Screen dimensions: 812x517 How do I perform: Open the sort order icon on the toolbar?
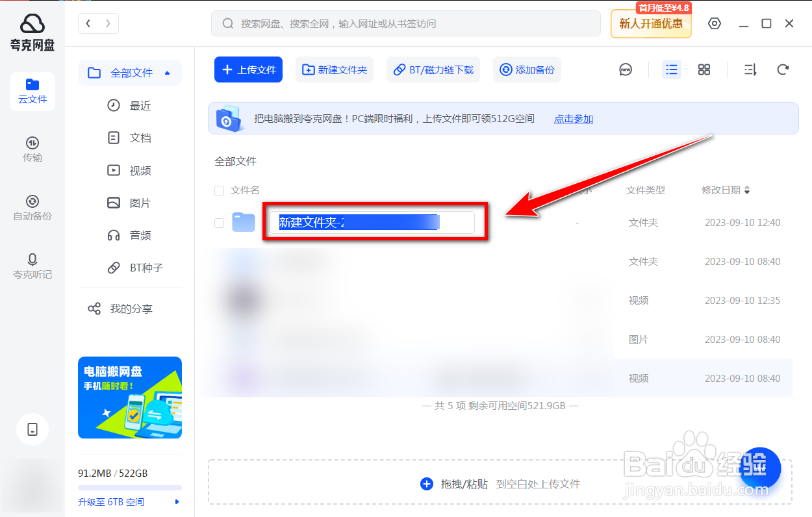point(750,69)
